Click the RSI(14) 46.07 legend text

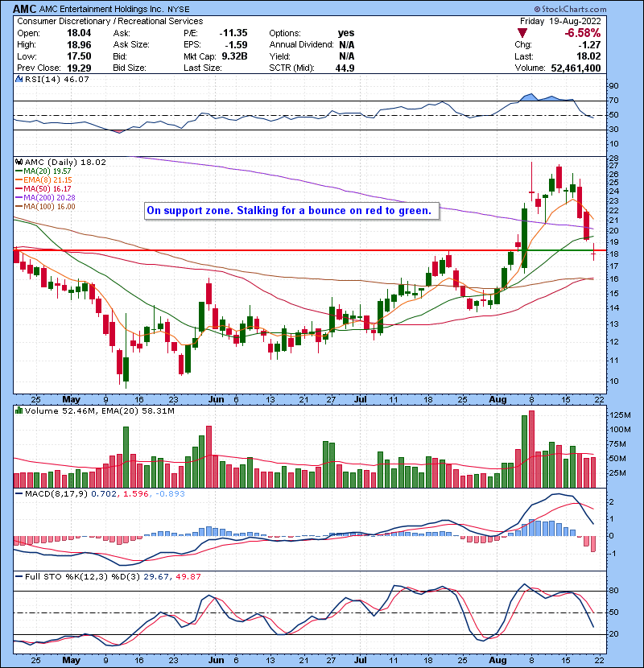pos(56,79)
